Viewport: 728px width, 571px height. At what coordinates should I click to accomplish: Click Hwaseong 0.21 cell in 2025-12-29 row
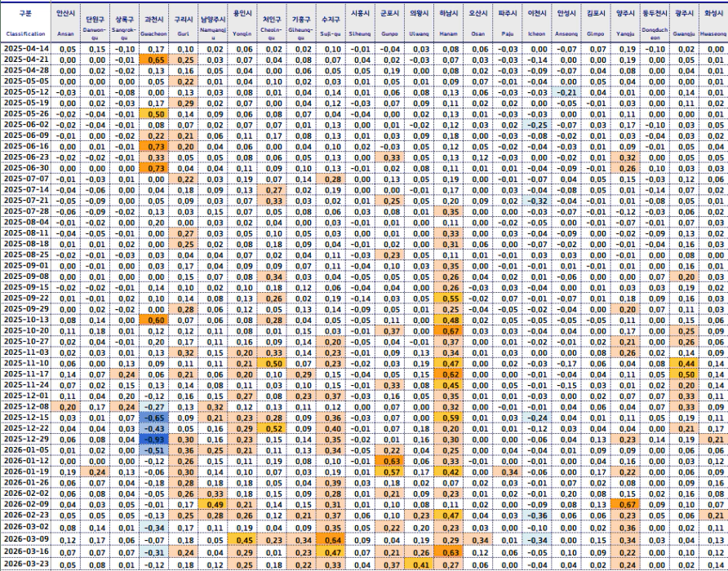pyautogui.click(x=713, y=439)
